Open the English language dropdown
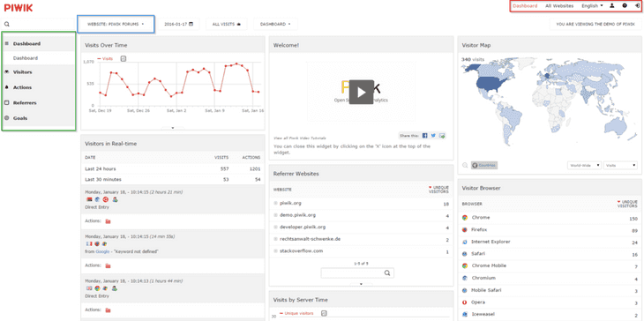Viewport: 644px width, 321px height. coord(592,6)
